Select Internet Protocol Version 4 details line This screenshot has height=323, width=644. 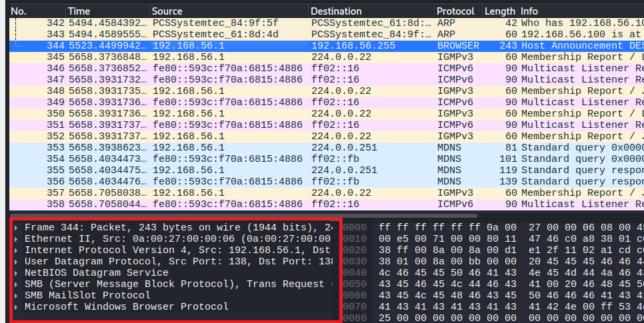tap(178, 250)
